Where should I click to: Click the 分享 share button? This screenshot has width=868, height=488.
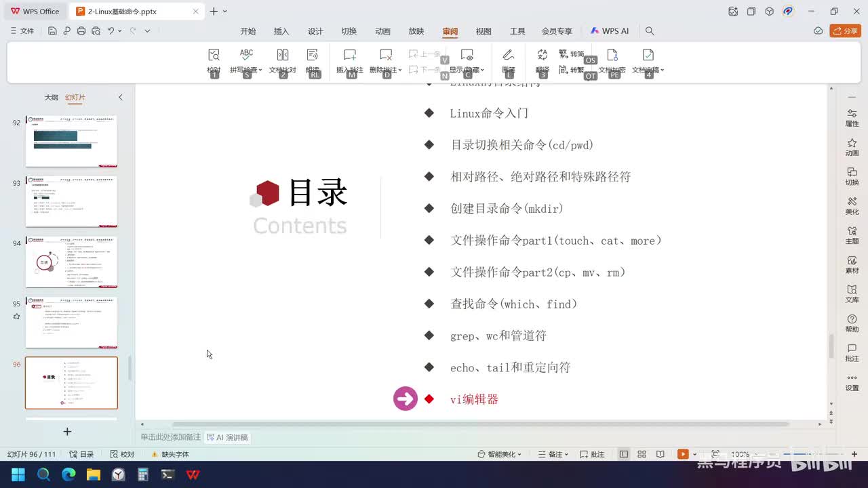point(845,31)
